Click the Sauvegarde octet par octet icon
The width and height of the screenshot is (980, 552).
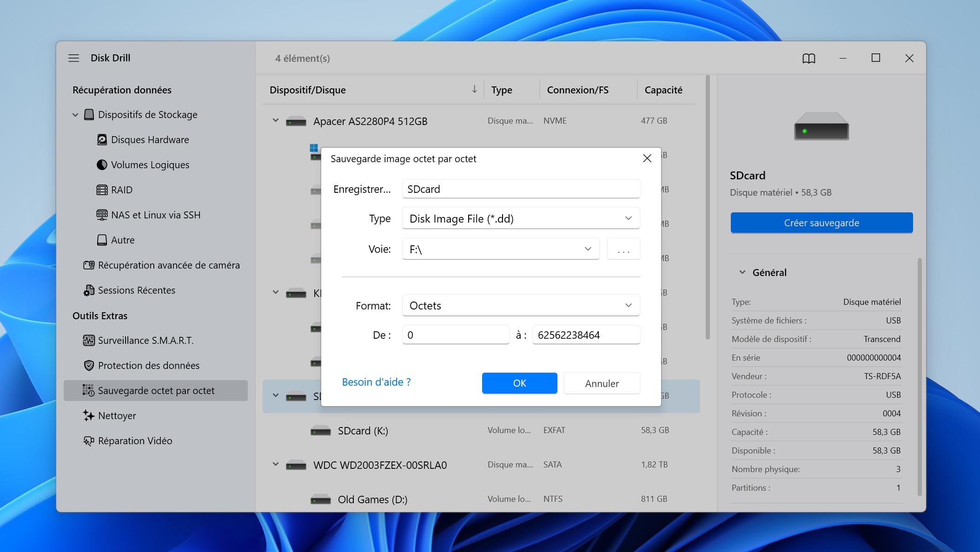89,391
